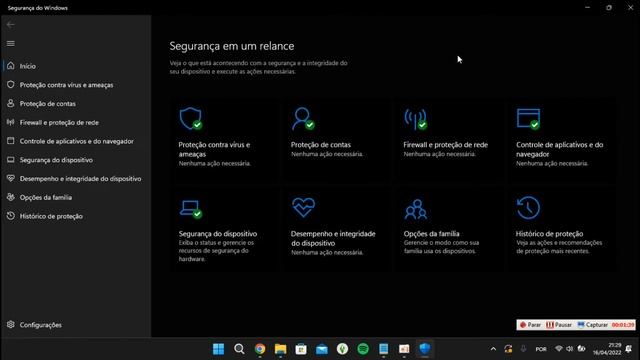
Task: Open the Proteção de contas card title
Action: [321, 144]
